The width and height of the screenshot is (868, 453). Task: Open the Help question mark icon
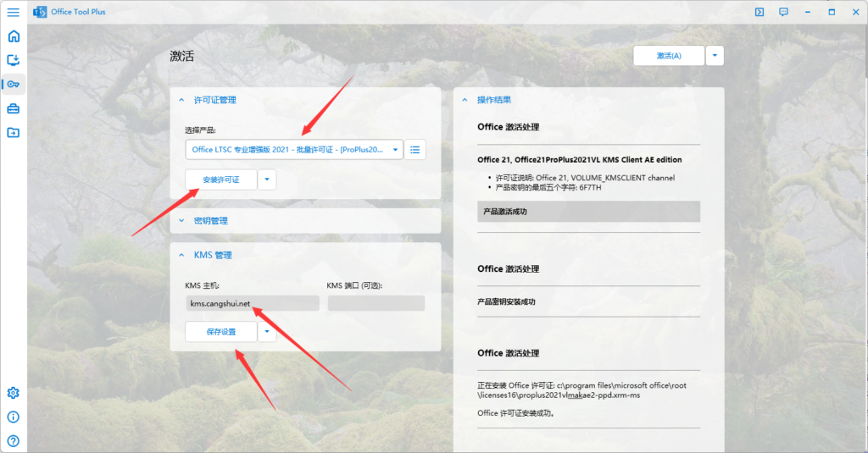point(14,441)
